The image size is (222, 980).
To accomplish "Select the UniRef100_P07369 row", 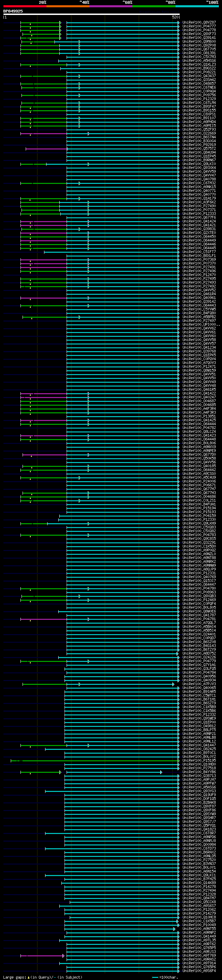I will click(199, 259).
